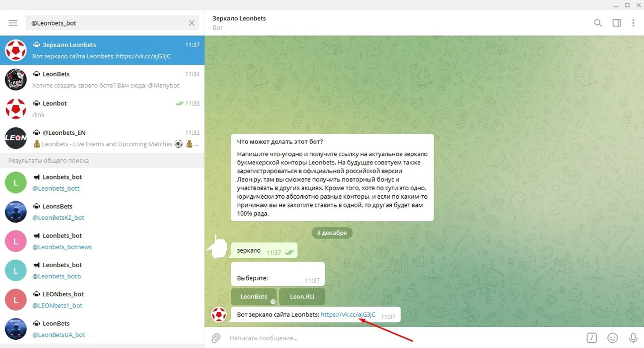The image size is (644, 348).
Task: Search in the current chat
Action: pos(598,23)
